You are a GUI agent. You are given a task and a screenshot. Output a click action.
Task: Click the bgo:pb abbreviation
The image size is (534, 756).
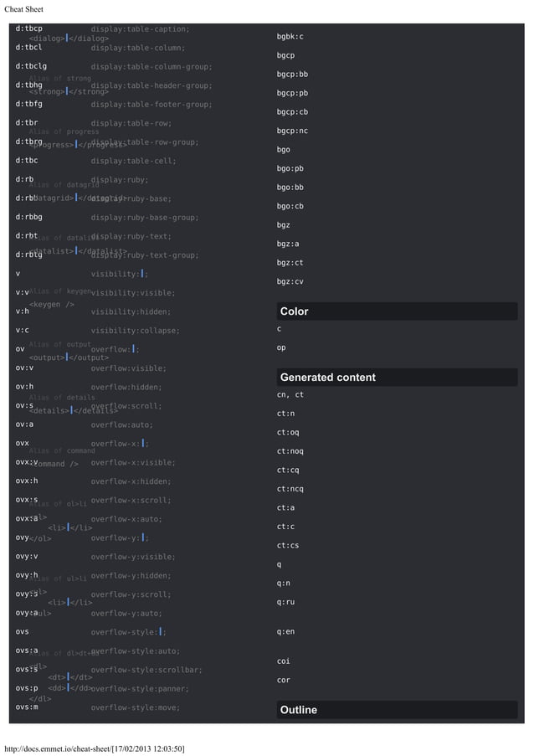coord(290,168)
